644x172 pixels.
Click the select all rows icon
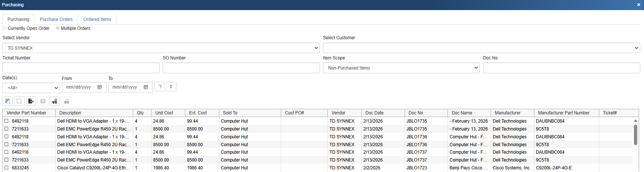7,101
